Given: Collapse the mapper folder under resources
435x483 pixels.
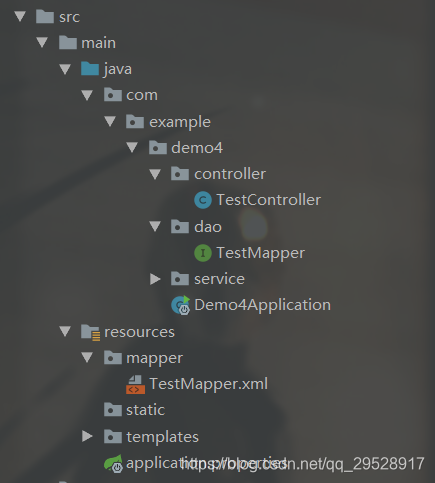Looking at the screenshot, I should coord(87,357).
